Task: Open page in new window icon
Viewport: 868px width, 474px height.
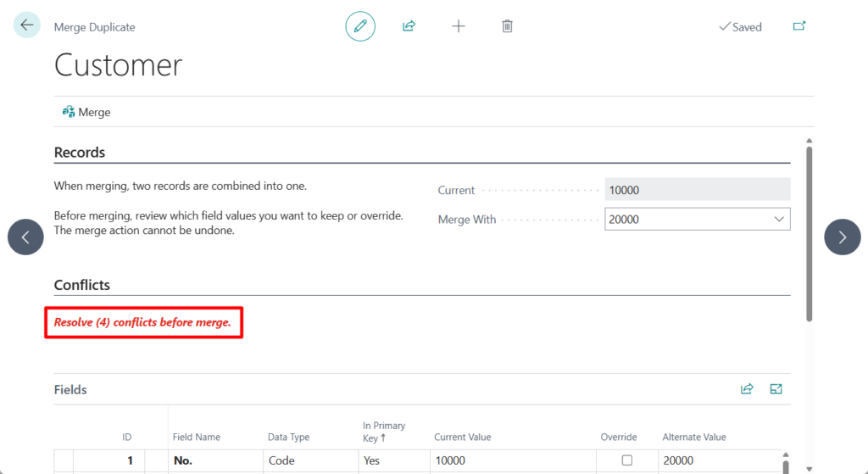Action: (798, 26)
